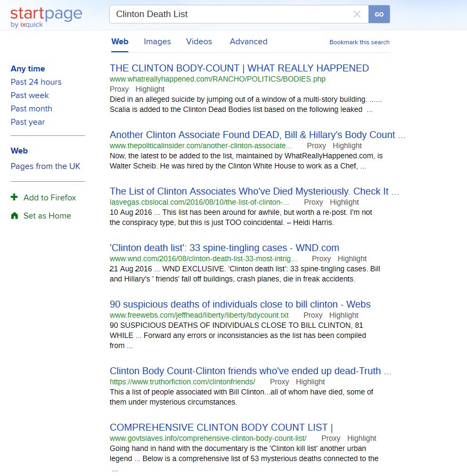
Task: Click snippet text '21 Aug 2016 ... WND EXCLUSIVE'
Action: pyautogui.click(x=167, y=269)
